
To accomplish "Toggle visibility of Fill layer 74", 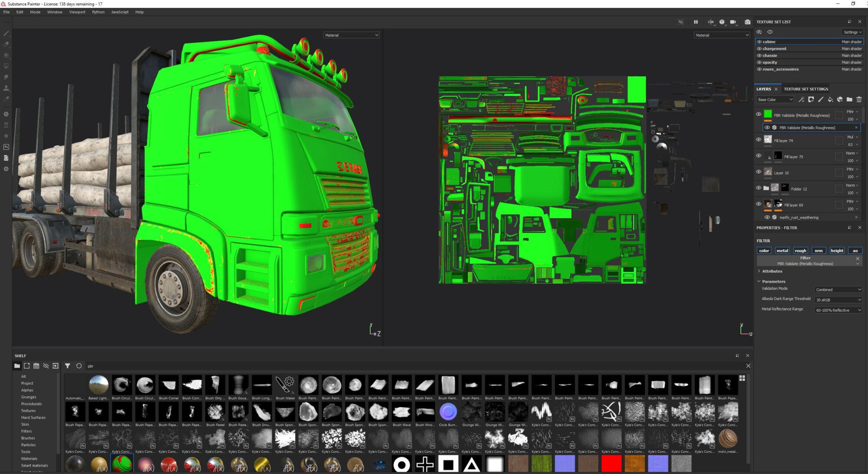I will point(759,140).
